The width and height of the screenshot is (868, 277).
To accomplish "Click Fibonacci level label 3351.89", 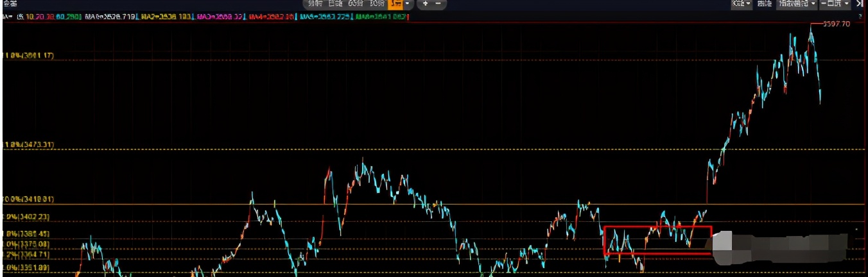I will coord(27,267).
